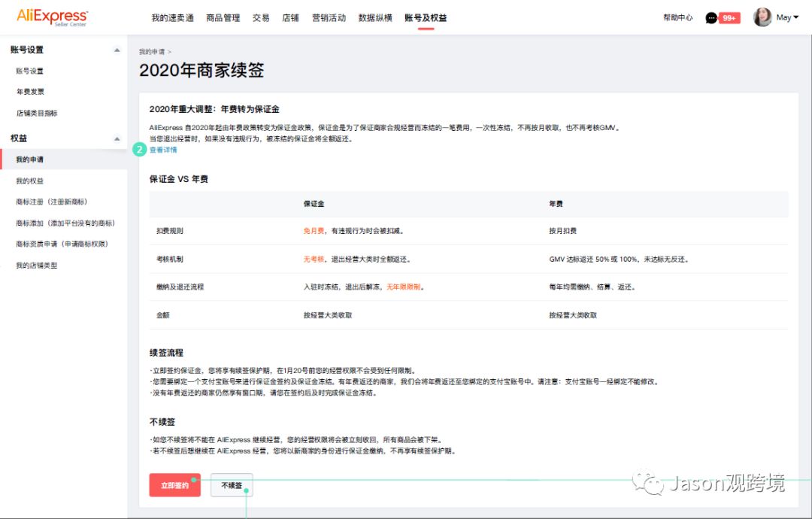Click the 每年均需缴纳、结算、返还 cell
The height and width of the screenshot is (519, 812).
[x=592, y=287]
